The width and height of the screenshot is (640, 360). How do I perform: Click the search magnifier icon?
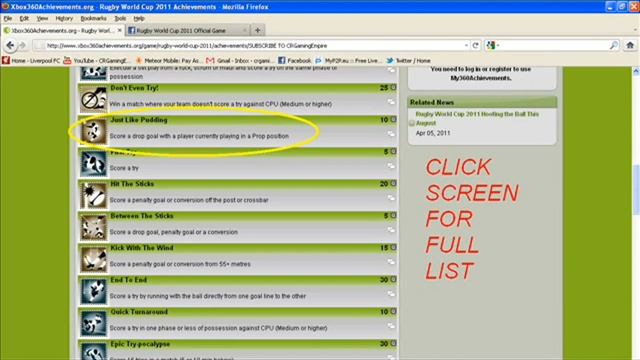coord(613,45)
